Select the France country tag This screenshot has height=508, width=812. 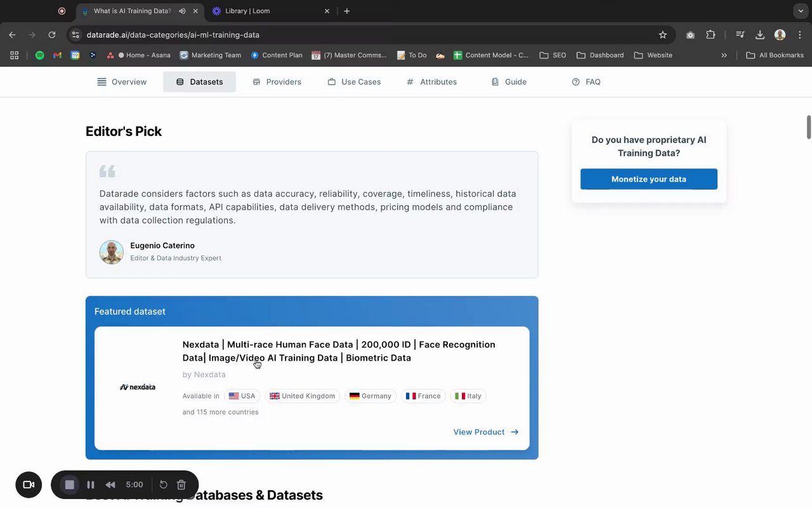click(x=423, y=396)
